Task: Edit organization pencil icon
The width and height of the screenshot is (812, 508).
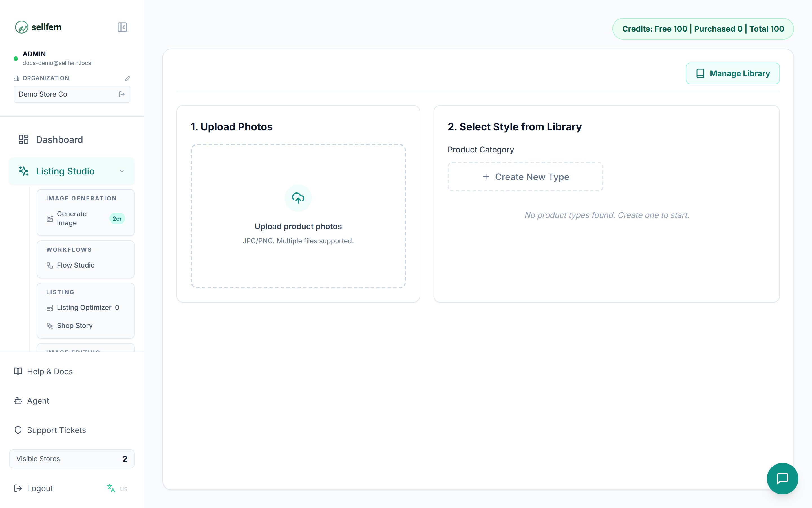Action: 127,78
